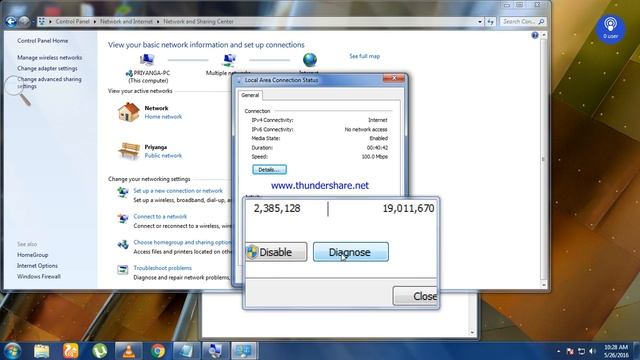Open VLC media player from taskbar
This screenshot has height=360, width=640.
(x=129, y=351)
